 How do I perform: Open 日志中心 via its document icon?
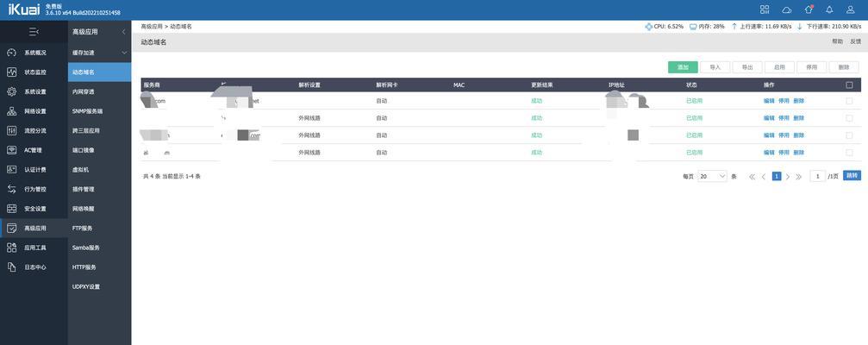tap(11, 267)
